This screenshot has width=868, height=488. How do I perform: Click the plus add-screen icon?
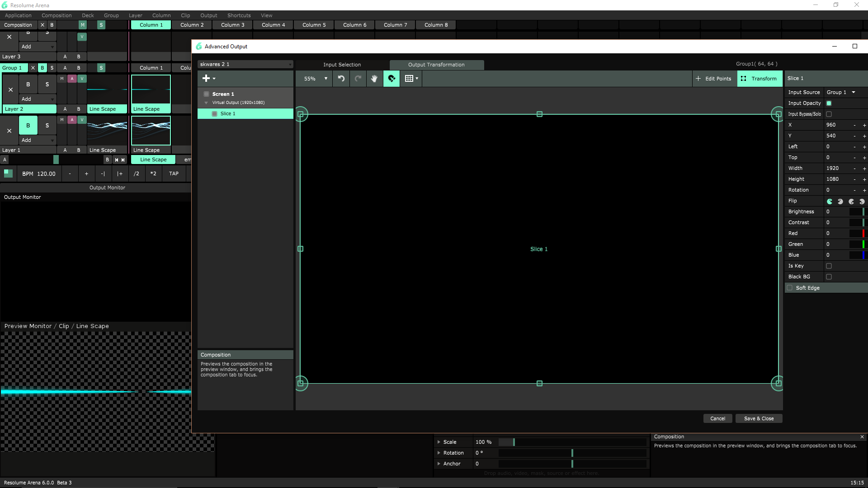(206, 79)
